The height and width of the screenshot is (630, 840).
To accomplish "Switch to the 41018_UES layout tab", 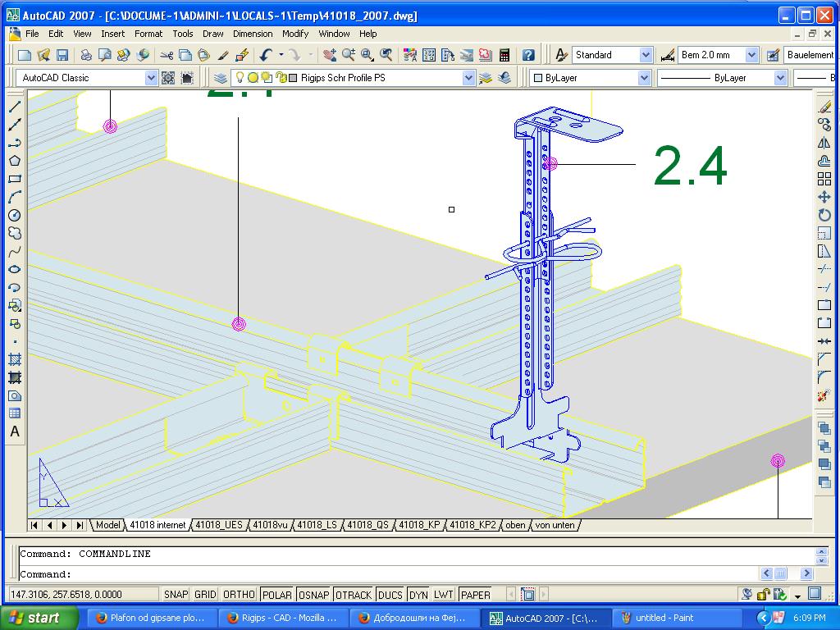I will coord(219,525).
